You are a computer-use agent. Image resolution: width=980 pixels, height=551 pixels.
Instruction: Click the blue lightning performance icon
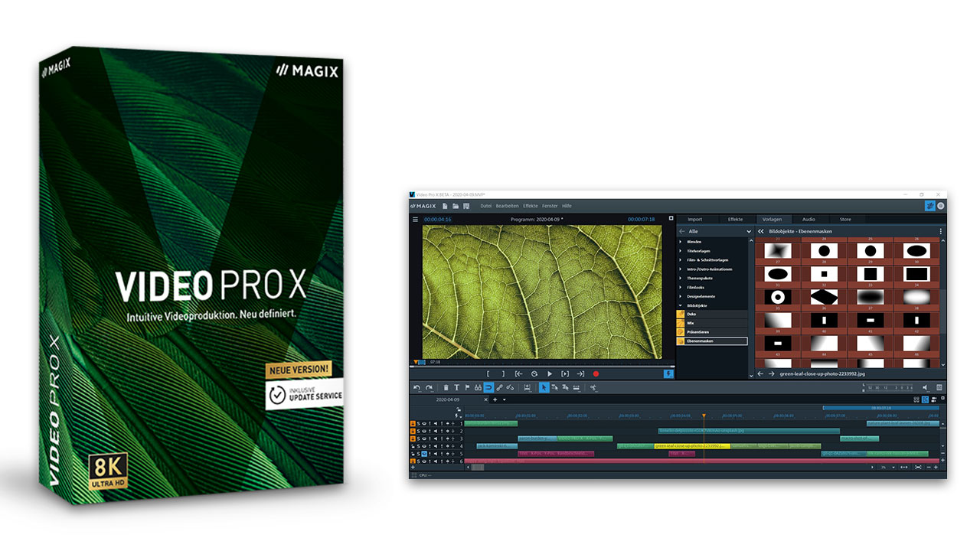[x=668, y=373]
